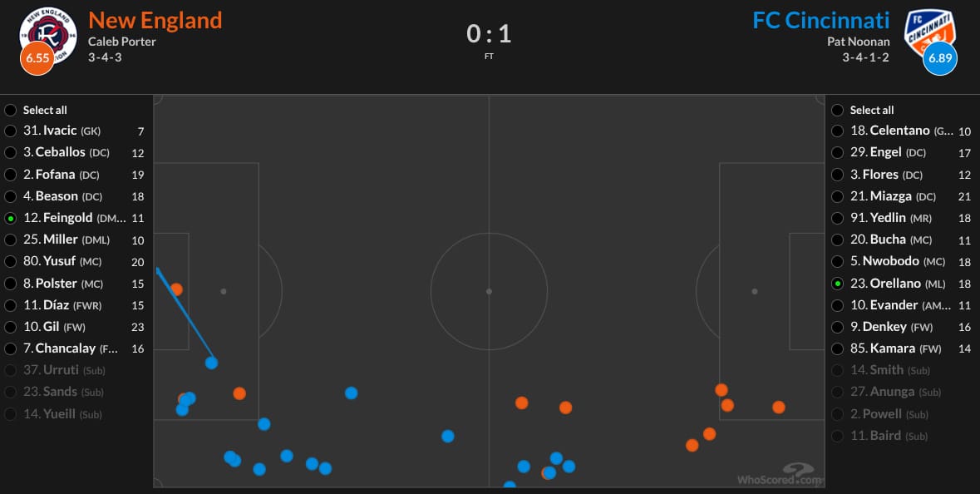
Task: Open the FC Cincinnati team link
Action: [x=820, y=20]
